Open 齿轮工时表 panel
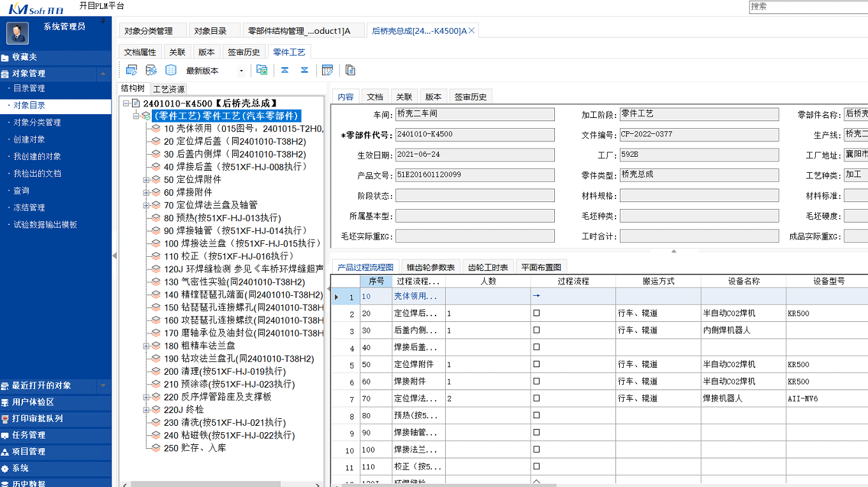Viewport: 868px width, 487px height. coord(488,266)
